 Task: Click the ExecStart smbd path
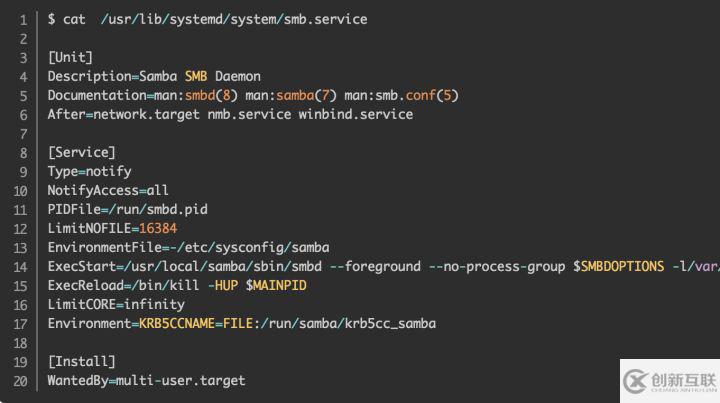pos(223,267)
